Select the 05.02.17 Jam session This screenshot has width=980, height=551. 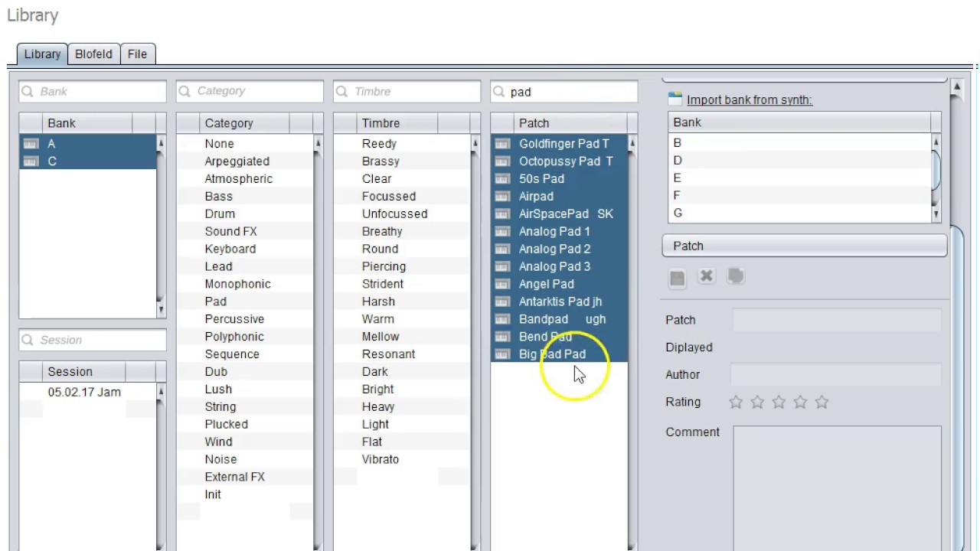click(x=88, y=392)
